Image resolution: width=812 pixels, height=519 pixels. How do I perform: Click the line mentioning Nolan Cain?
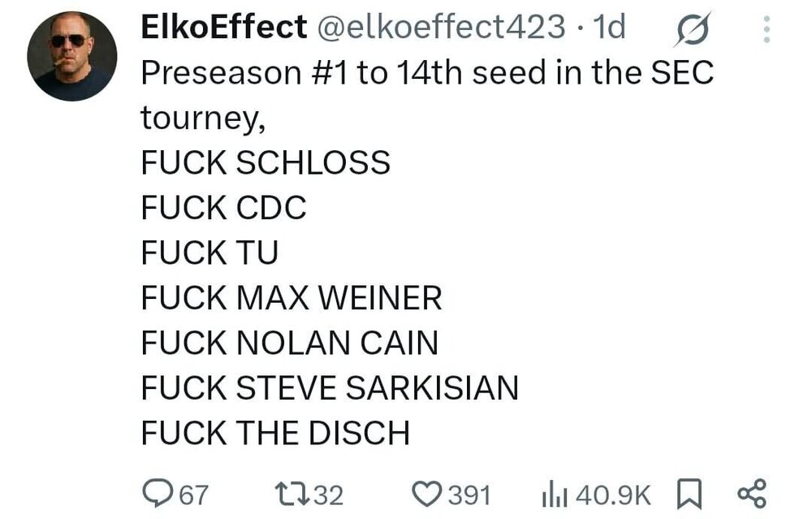(289, 344)
